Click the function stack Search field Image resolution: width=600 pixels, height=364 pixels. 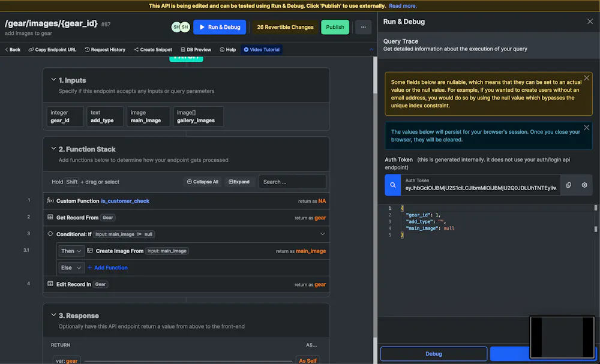[292, 182]
